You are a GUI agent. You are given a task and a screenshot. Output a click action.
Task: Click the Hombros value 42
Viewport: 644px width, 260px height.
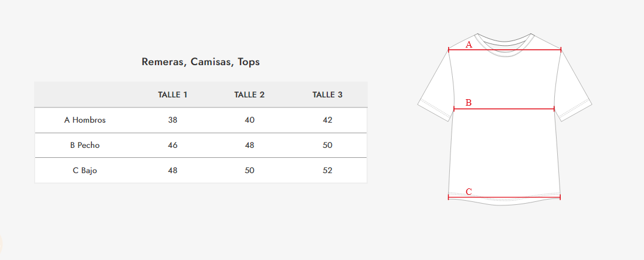coord(327,120)
